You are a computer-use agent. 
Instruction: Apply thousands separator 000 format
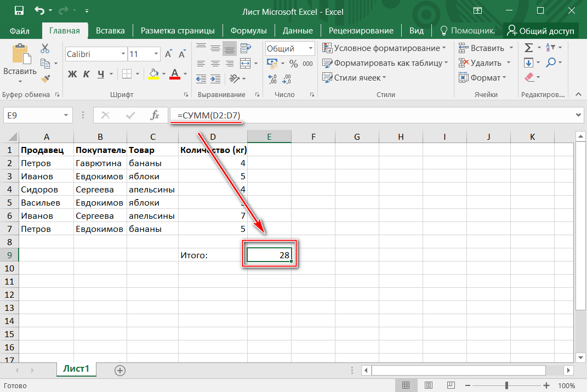point(307,63)
